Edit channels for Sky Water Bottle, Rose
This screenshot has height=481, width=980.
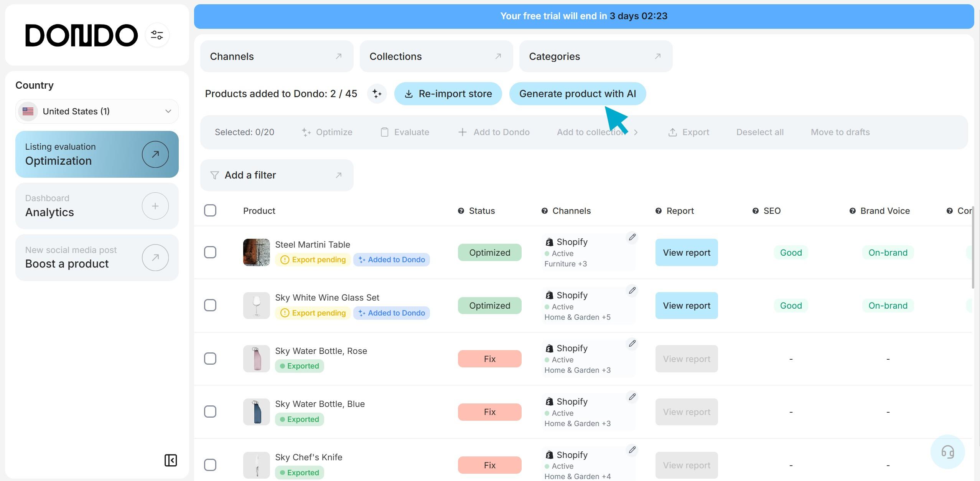(632, 344)
